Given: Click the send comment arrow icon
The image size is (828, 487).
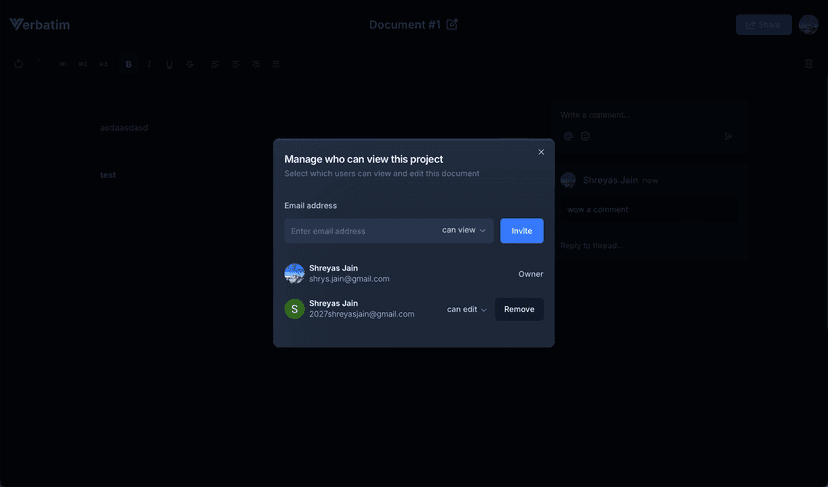Looking at the screenshot, I should [728, 136].
